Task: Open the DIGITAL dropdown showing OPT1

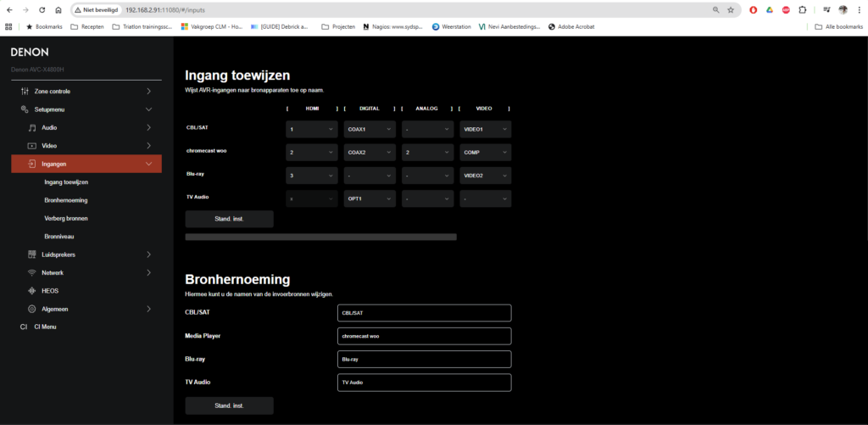Action: 370,199
